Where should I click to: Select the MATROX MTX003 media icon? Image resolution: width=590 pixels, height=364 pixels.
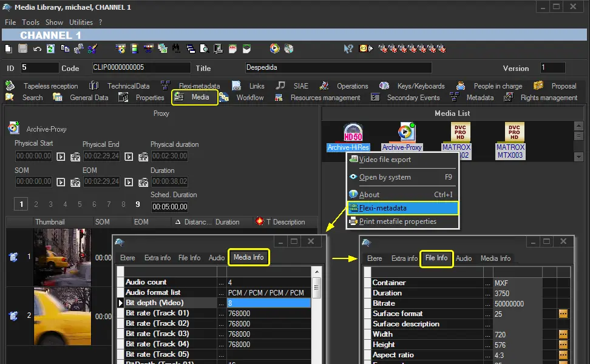point(514,140)
